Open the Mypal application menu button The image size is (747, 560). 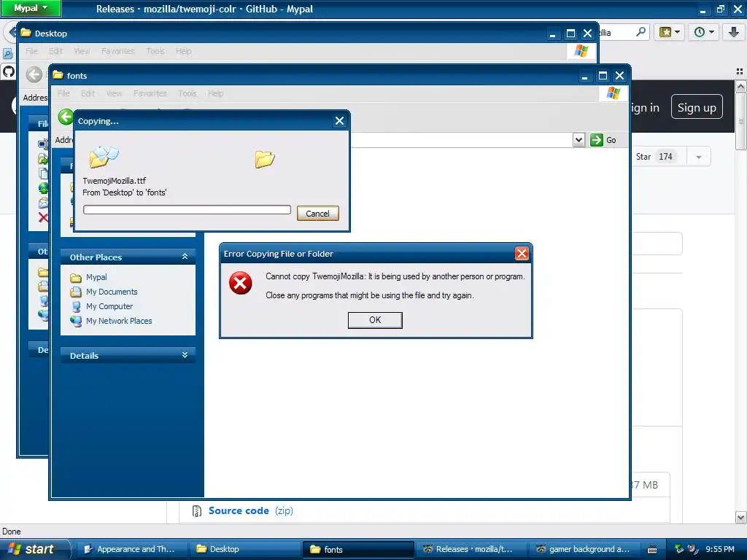(31, 8)
